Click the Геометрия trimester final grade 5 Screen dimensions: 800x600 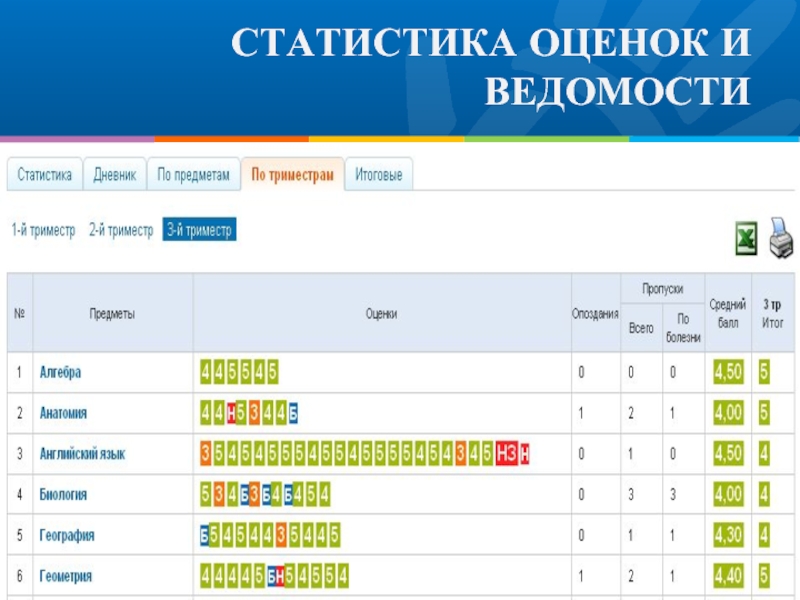764,576
